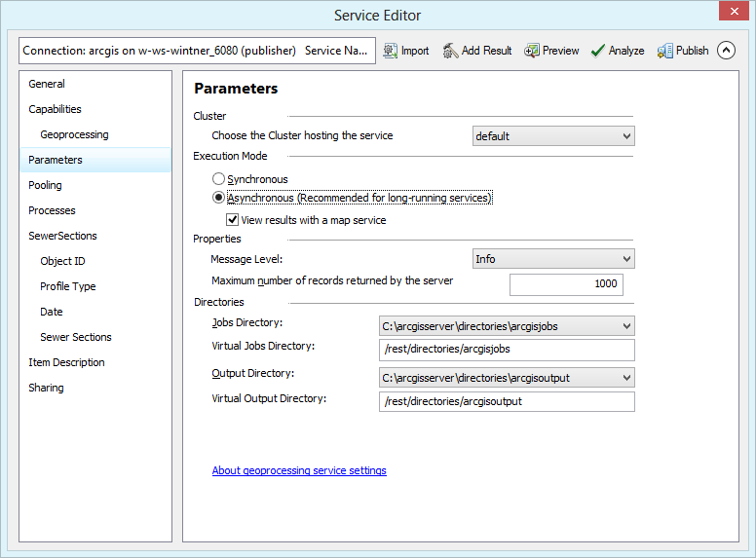Select the Parameters page
The width and height of the screenshot is (756, 558).
[x=95, y=160]
